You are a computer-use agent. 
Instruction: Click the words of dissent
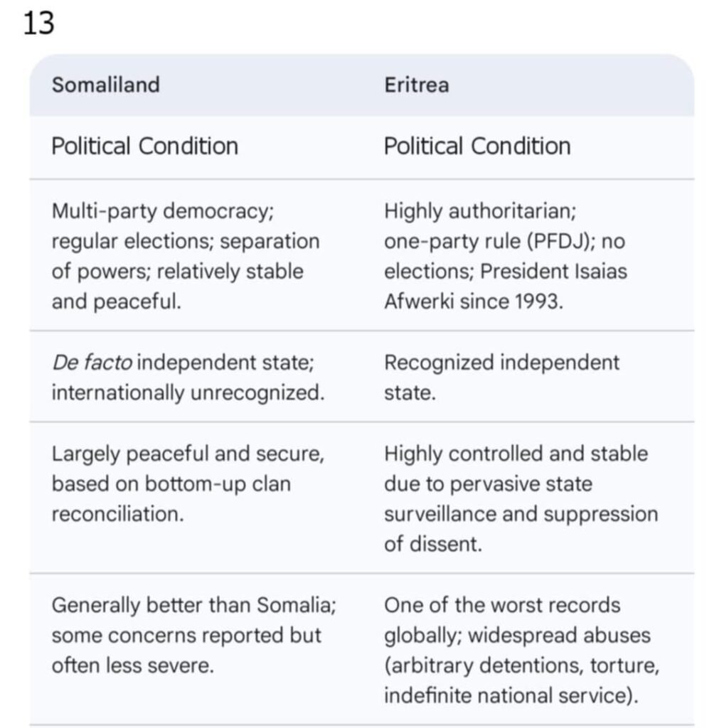(x=432, y=545)
